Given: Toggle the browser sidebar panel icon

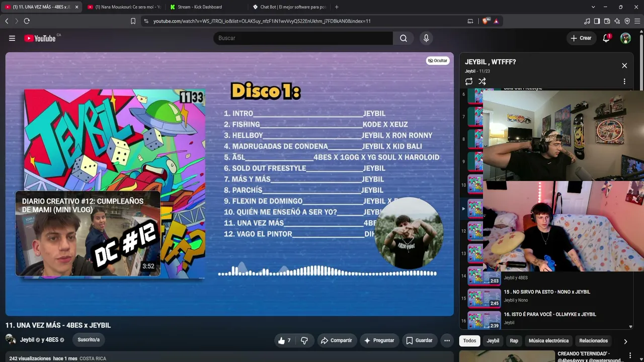Looking at the screenshot, I should [597, 21].
